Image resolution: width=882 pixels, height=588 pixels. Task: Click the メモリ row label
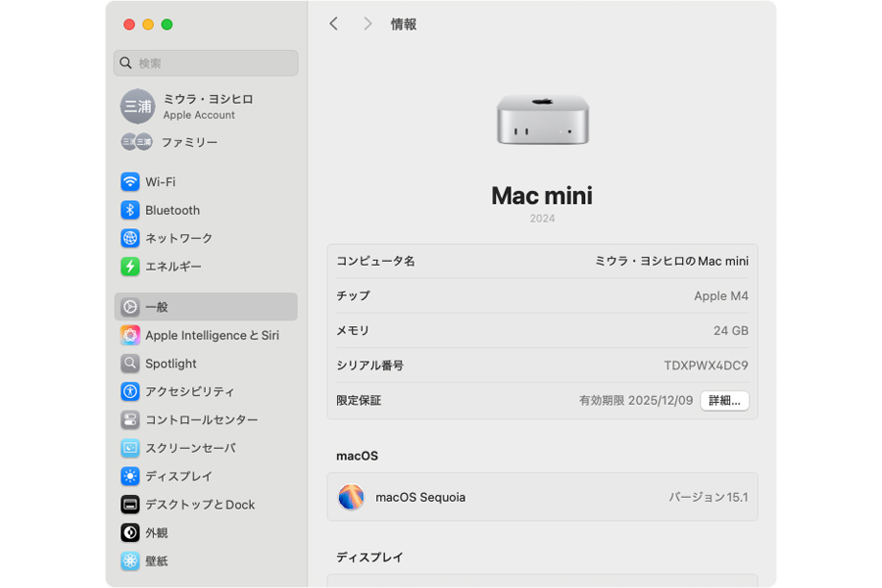pos(353,331)
